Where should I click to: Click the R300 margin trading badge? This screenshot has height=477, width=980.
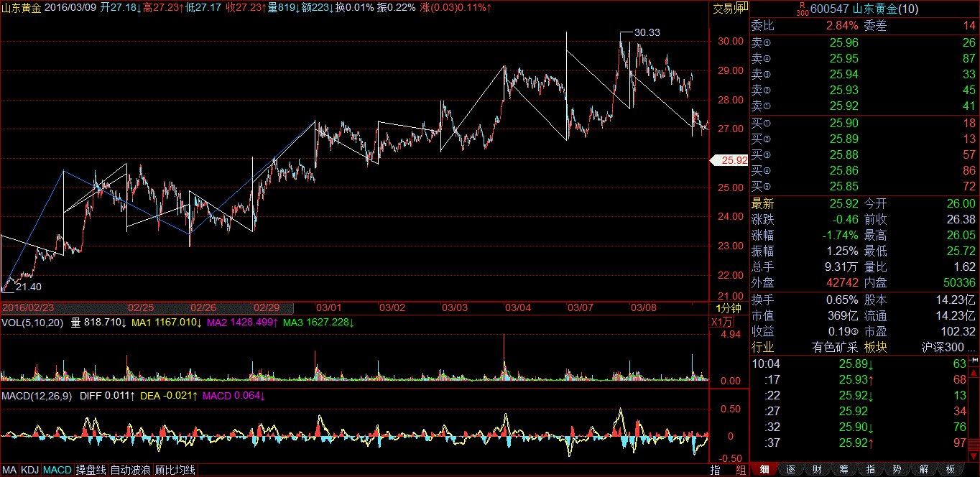point(802,9)
